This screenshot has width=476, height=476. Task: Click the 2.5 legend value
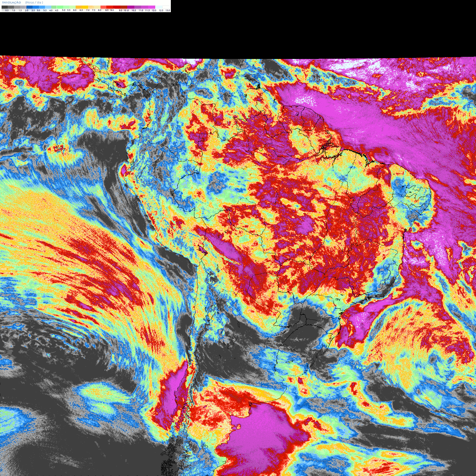click(33, 10)
